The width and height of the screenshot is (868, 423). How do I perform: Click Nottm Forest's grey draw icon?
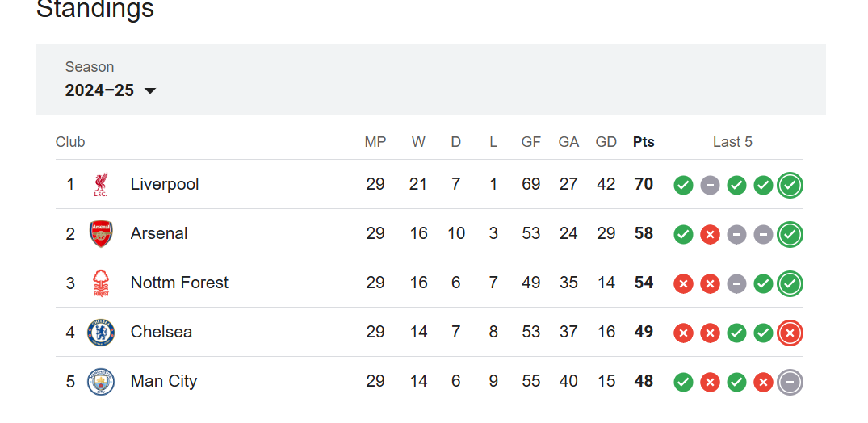click(736, 284)
